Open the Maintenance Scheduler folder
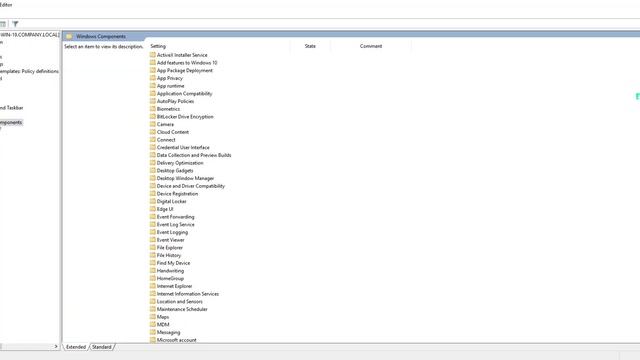The height and width of the screenshot is (360, 640). click(179, 309)
